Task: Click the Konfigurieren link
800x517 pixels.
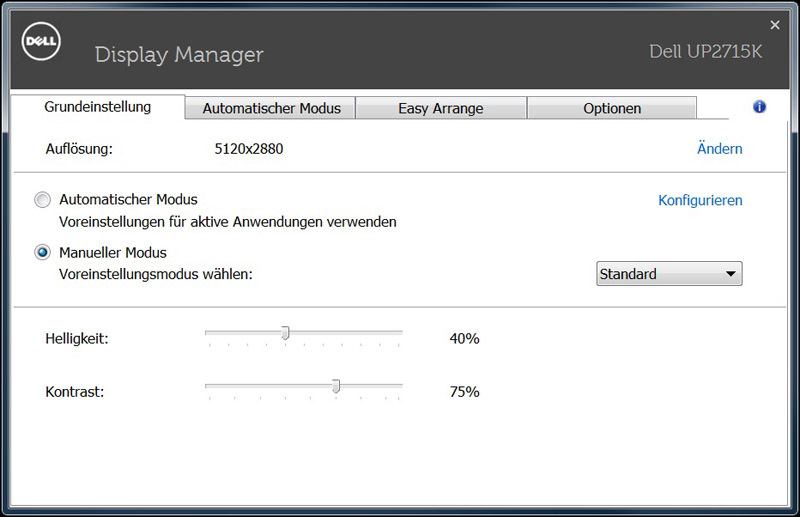Action: 700,200
